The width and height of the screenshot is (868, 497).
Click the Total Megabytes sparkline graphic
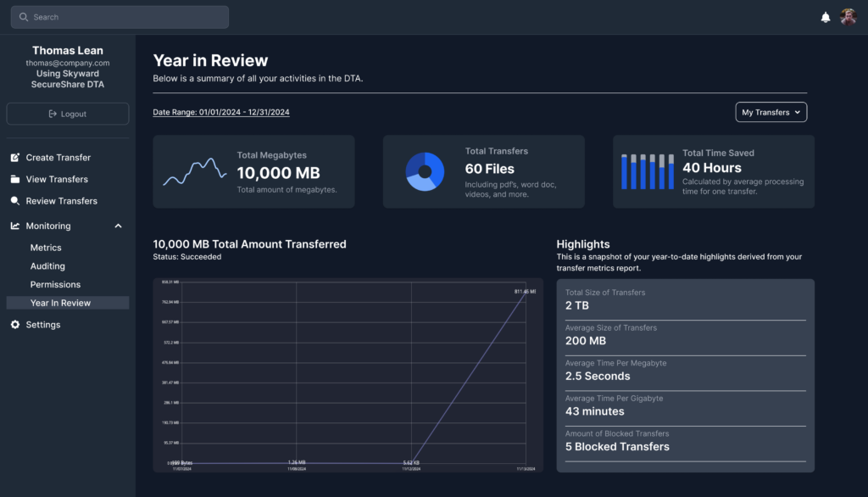point(194,172)
